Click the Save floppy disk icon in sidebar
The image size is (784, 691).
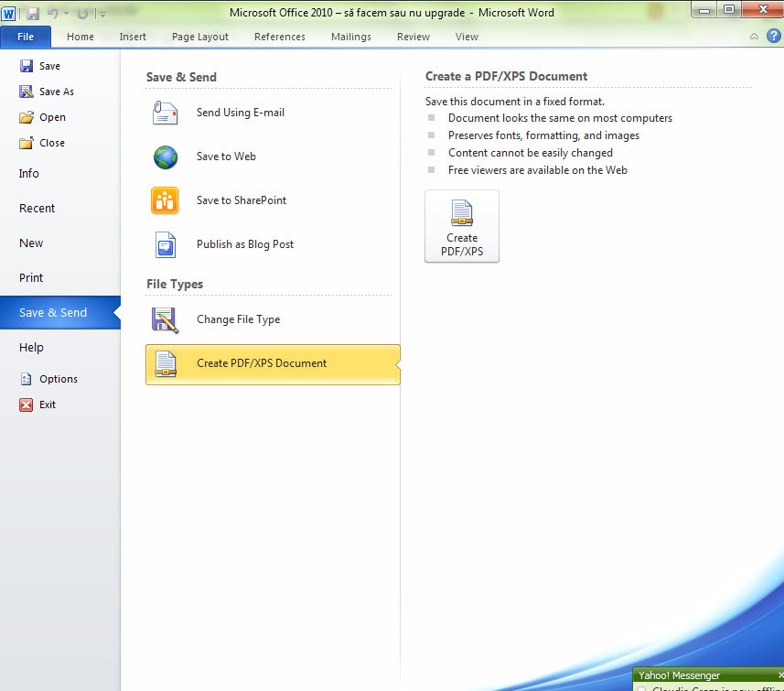[x=26, y=66]
